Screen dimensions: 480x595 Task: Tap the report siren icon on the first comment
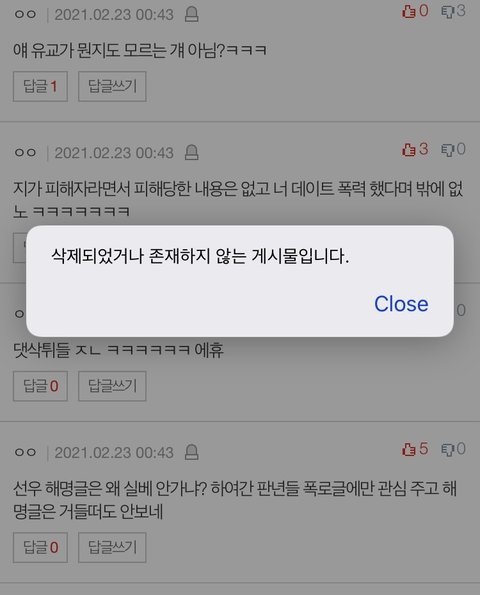(192, 15)
